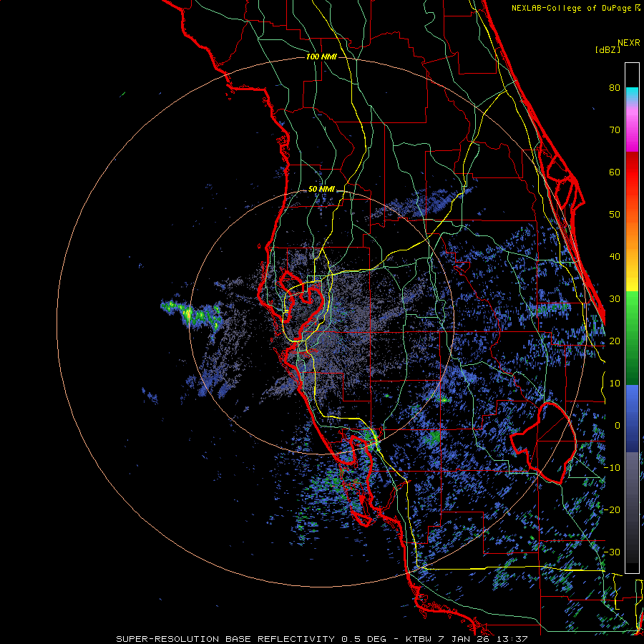Click the [dBZ] units label
The image size is (644, 644).
click(608, 50)
